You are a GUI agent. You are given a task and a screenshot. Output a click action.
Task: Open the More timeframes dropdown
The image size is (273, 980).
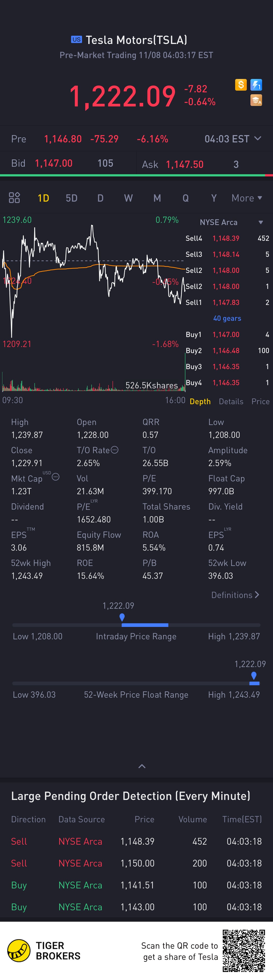247,198
